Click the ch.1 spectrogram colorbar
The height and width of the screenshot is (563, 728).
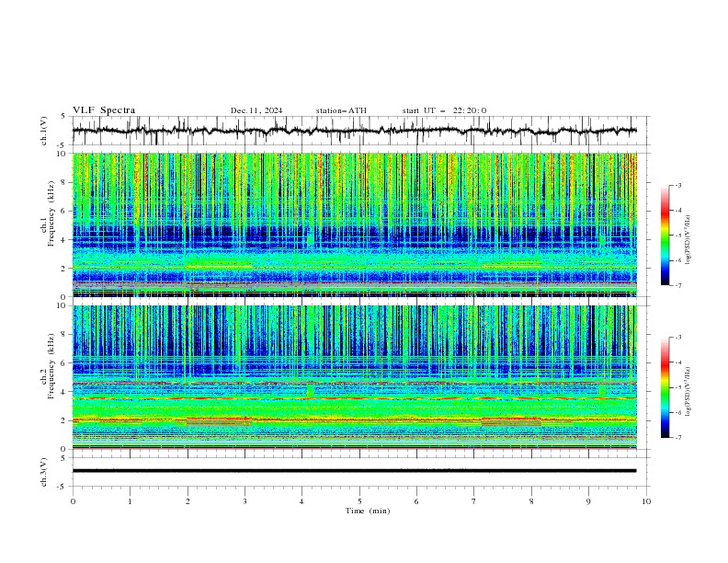(x=665, y=235)
